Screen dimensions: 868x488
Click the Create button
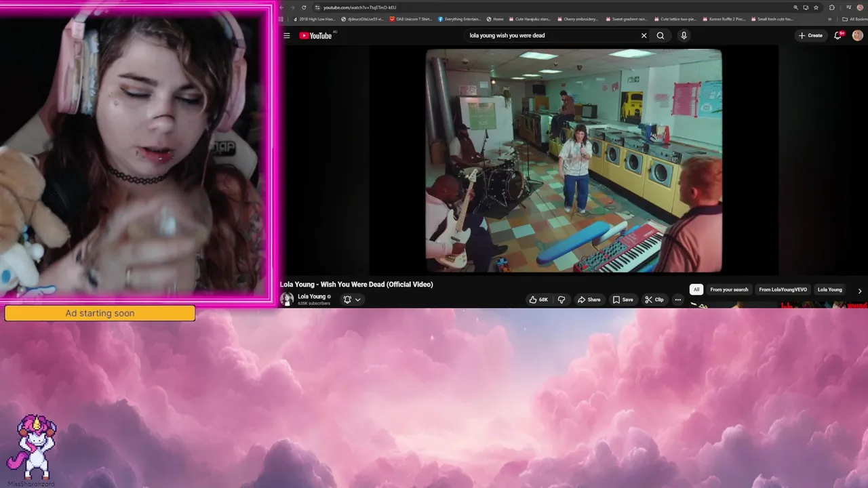810,35
